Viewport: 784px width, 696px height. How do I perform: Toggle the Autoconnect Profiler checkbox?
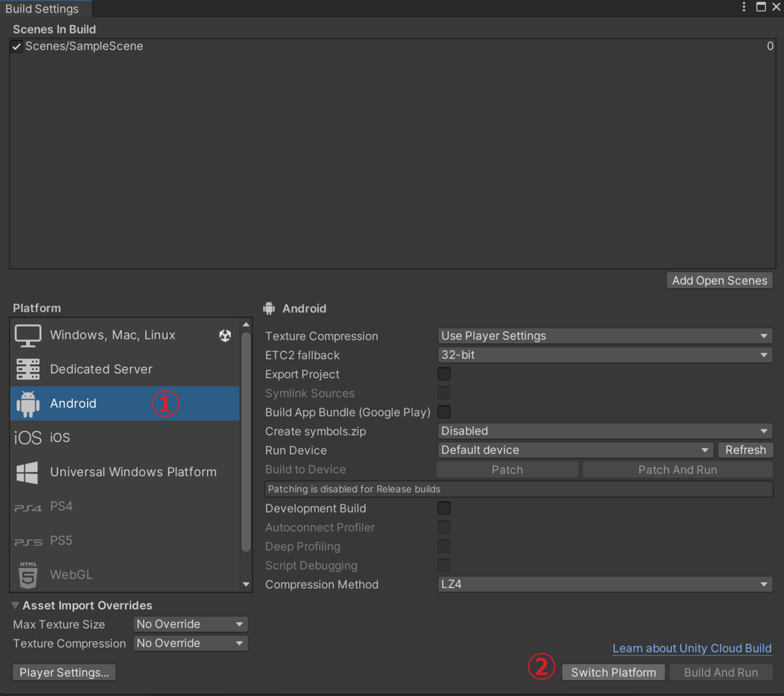click(x=444, y=527)
